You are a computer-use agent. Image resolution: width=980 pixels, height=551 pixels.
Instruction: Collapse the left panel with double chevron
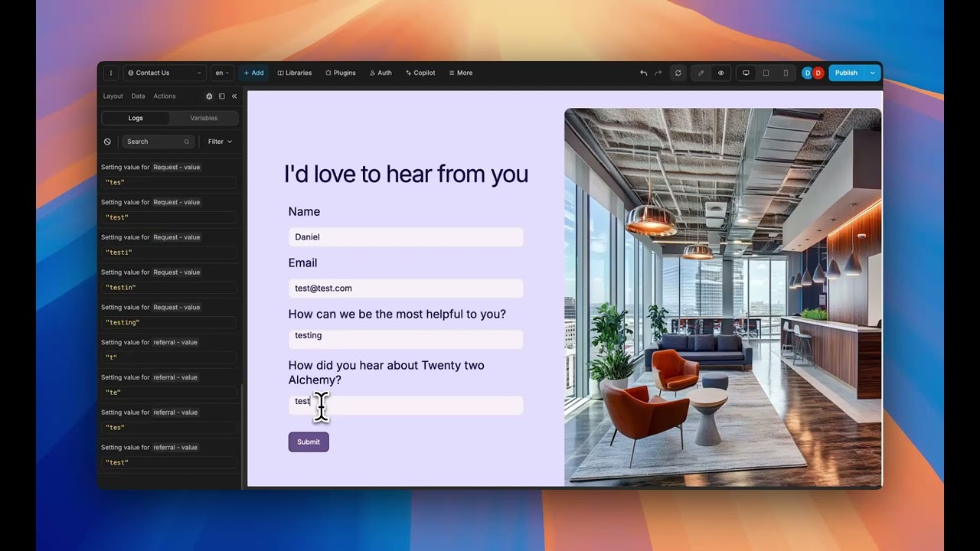(234, 96)
